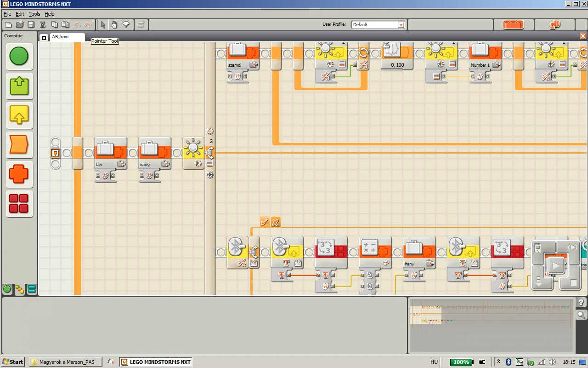The image size is (588, 368).
Task: Switch to the Complete palette tab
Action: pos(20,289)
